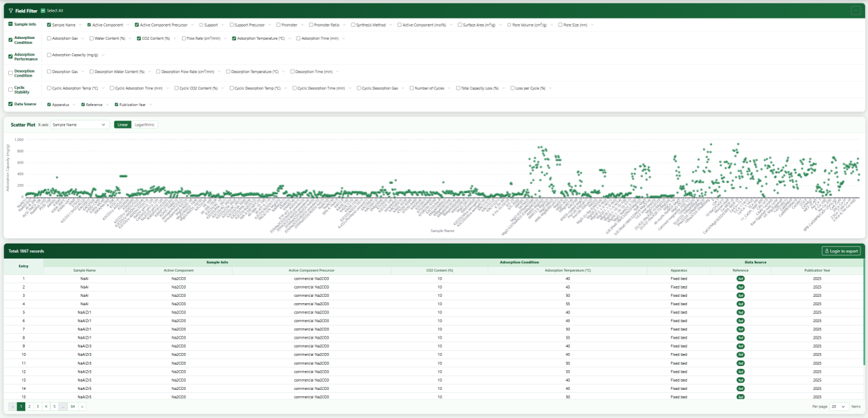
Task: Enable the Desorption Condition group
Action: pos(10,73)
